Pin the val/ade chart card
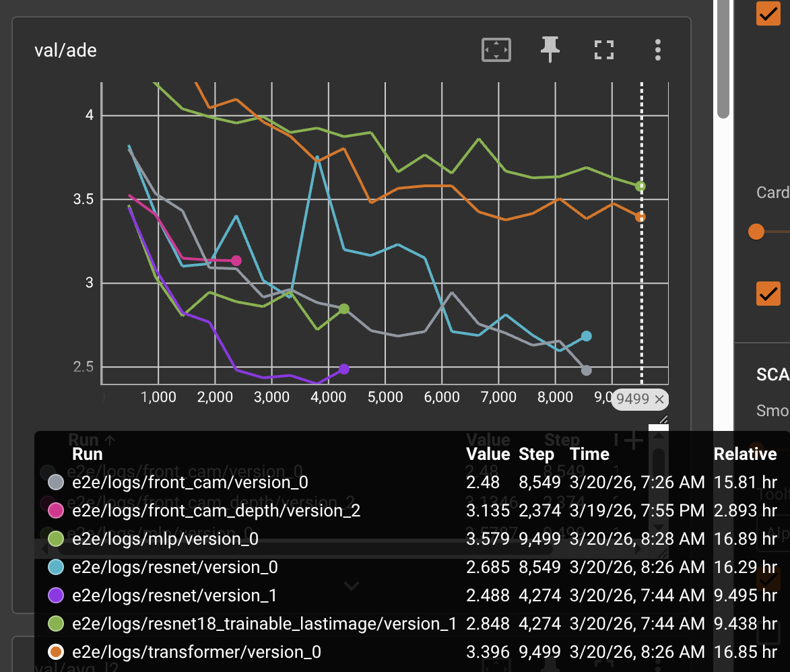 (550, 49)
